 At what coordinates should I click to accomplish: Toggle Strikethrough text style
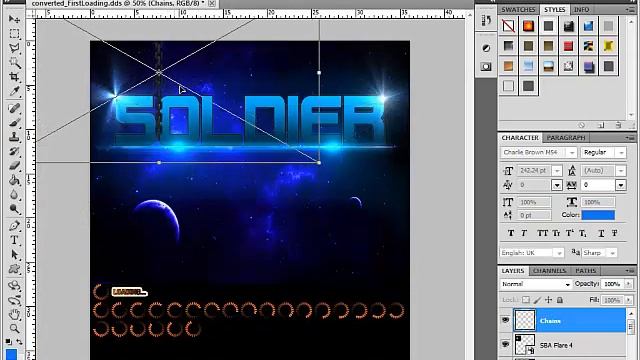(x=615, y=233)
